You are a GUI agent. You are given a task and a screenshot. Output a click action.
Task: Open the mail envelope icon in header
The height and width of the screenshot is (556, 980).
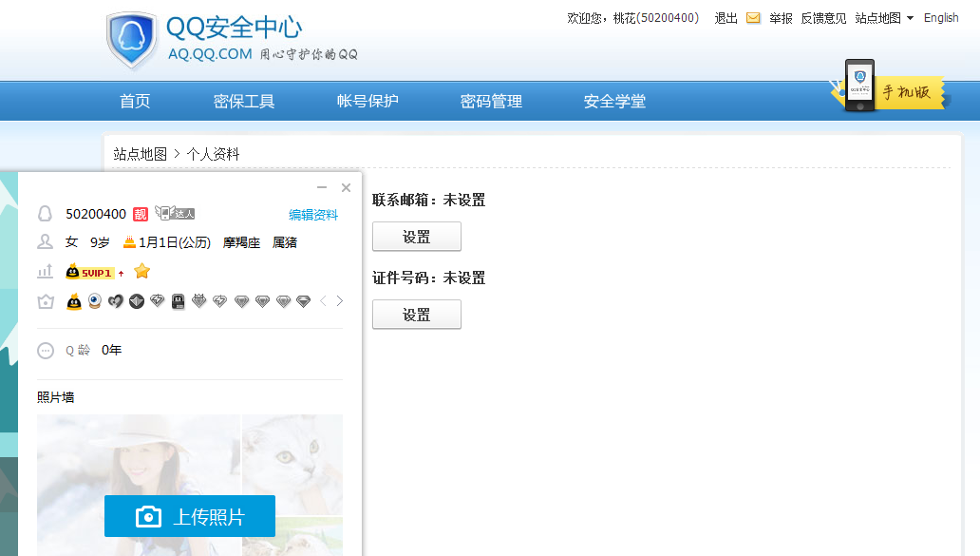[x=753, y=18]
